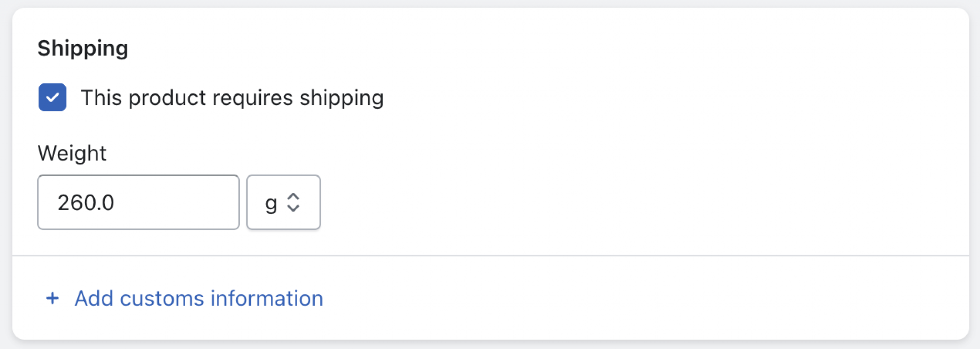The height and width of the screenshot is (349, 980).
Task: Click the word 'information' in customs link
Action: pyautogui.click(x=267, y=298)
